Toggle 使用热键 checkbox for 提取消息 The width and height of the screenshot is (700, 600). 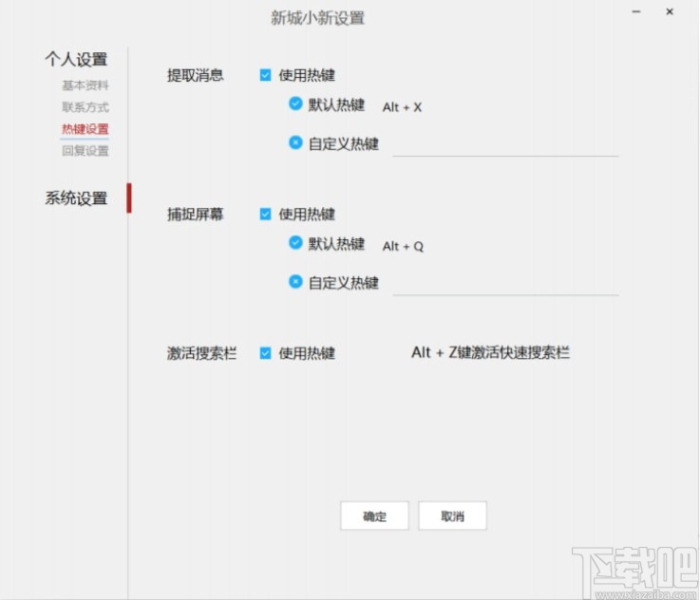[265, 75]
